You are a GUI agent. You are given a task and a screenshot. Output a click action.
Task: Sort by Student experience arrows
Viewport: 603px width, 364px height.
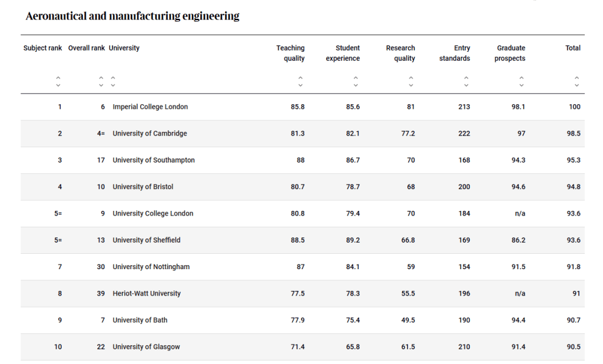(356, 81)
